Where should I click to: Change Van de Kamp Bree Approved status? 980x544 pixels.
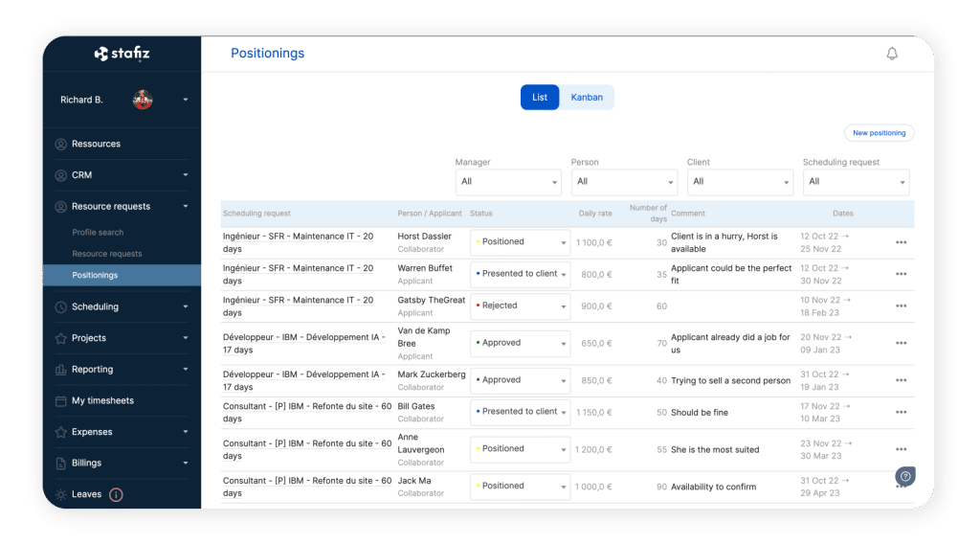520,343
